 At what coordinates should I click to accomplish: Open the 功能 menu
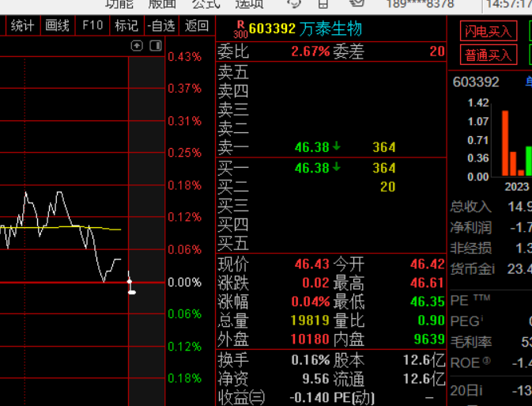(x=119, y=4)
